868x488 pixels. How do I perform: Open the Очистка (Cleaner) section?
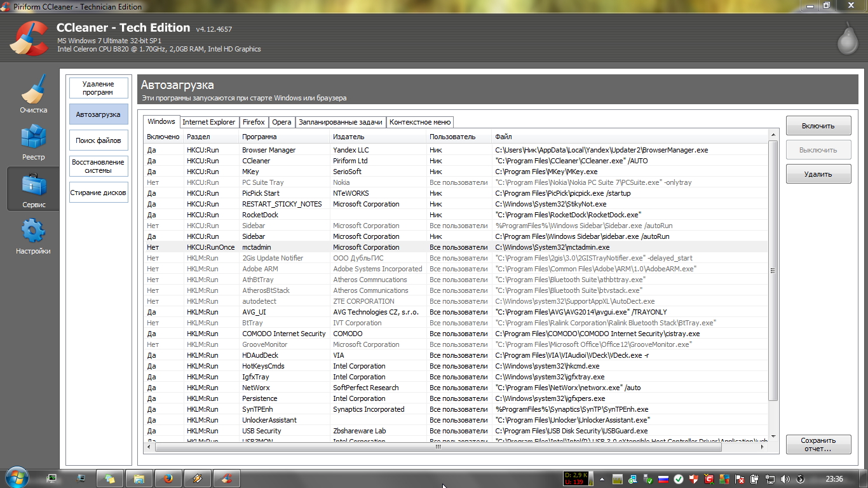pos(34,94)
